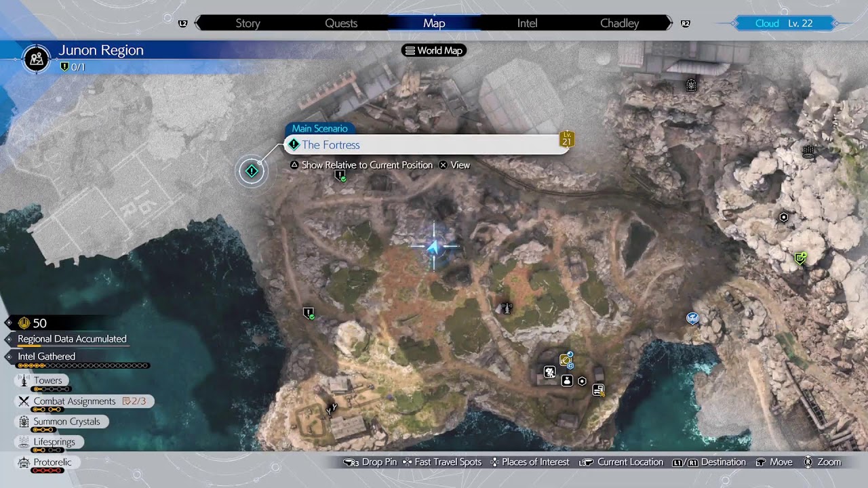Click the Intel Gathered dot tracker
868x488 pixels.
[83, 366]
